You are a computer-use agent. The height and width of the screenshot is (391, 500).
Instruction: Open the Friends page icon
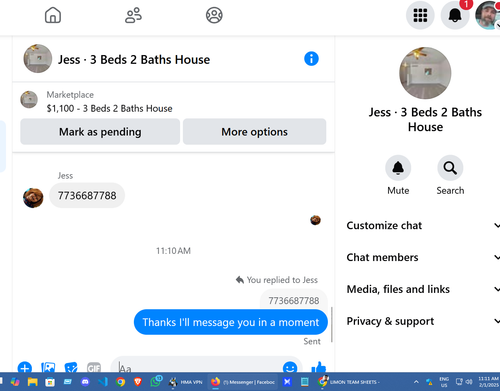click(x=133, y=15)
